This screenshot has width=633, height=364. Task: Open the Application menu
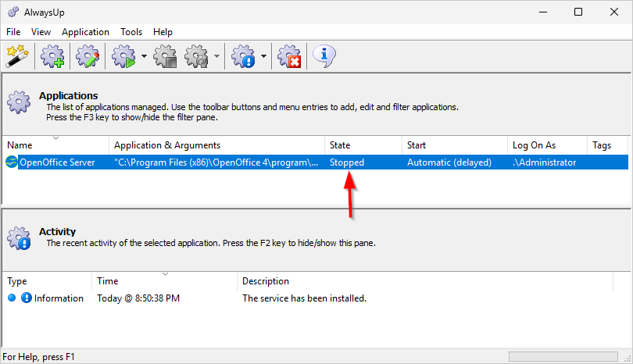pos(85,32)
